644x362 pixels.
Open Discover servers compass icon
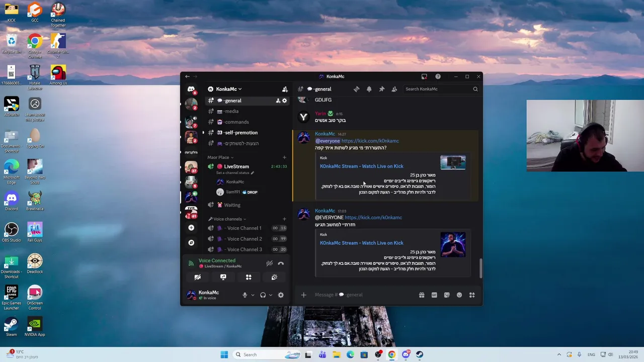pos(191,242)
